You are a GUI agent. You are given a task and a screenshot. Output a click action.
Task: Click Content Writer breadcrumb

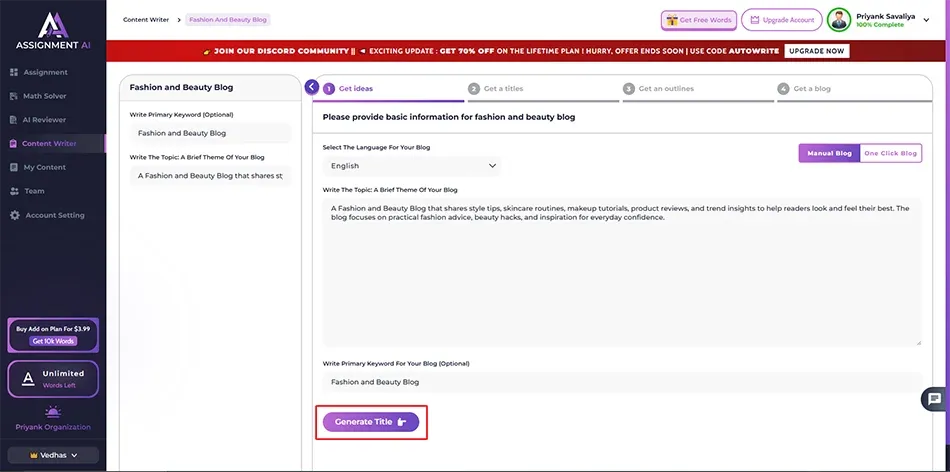pyautogui.click(x=145, y=19)
